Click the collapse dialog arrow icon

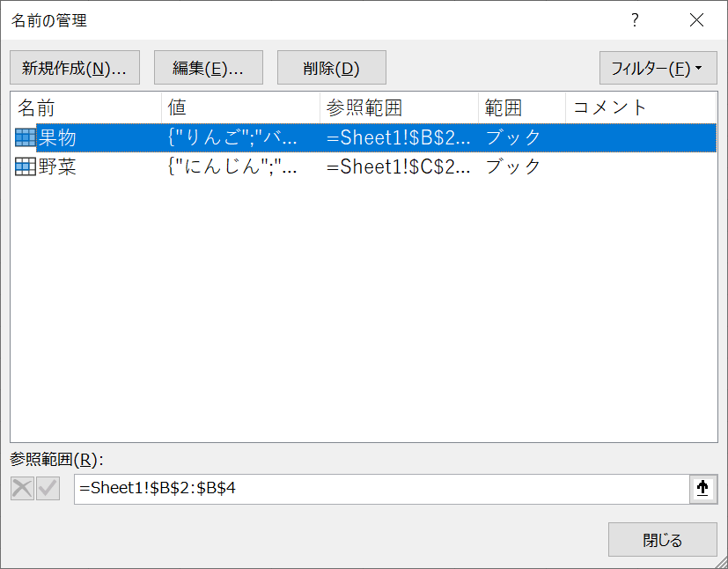(x=702, y=489)
